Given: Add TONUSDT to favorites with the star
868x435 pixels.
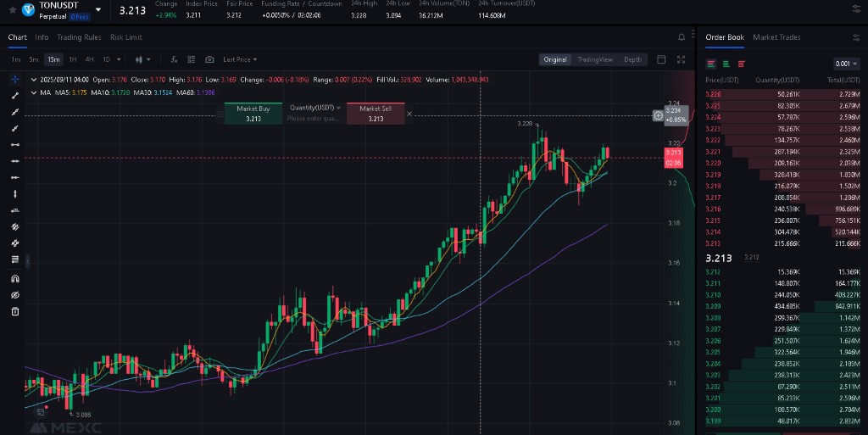Looking at the screenshot, I should (x=12, y=10).
